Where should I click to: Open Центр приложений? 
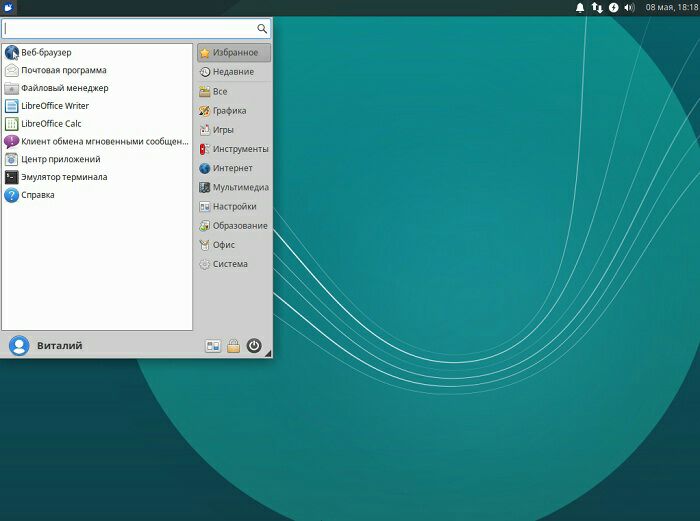pos(97,160)
